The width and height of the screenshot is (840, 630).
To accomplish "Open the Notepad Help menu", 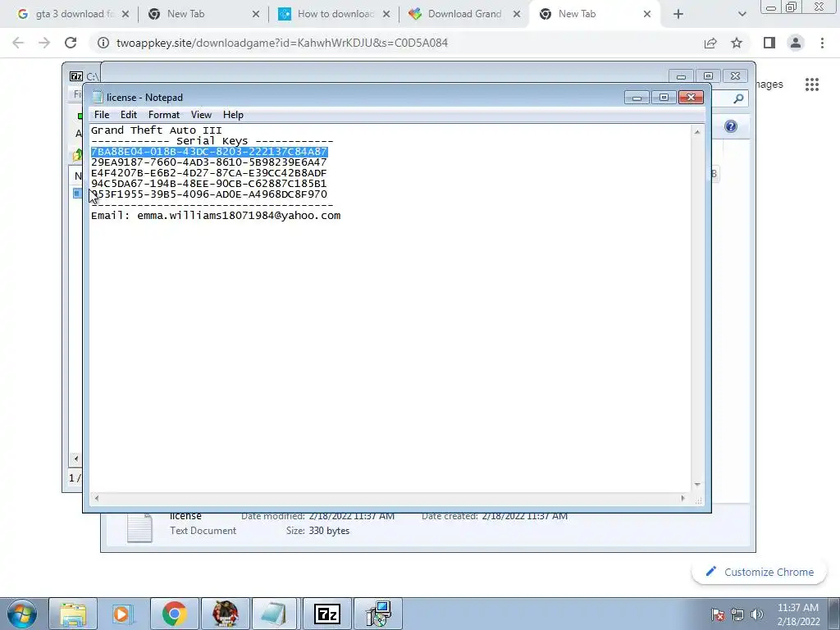I will (233, 115).
